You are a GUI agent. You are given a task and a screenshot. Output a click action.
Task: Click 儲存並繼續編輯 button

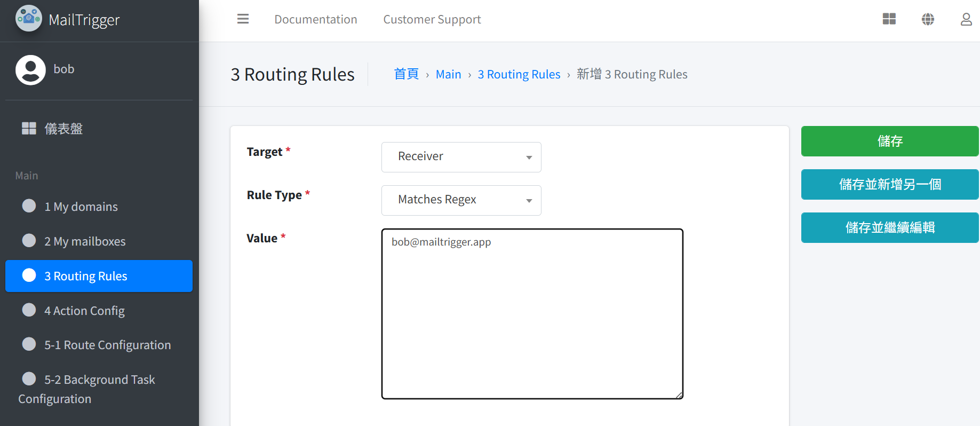[x=890, y=227]
